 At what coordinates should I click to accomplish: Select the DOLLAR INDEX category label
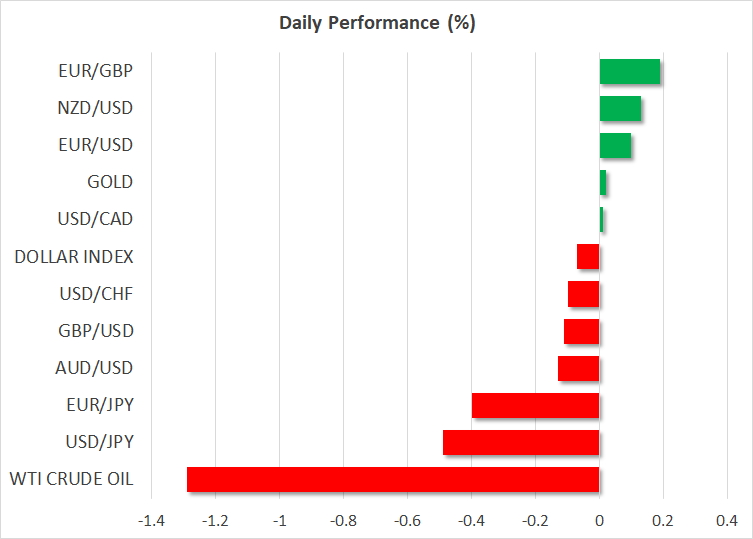pyautogui.click(x=74, y=257)
